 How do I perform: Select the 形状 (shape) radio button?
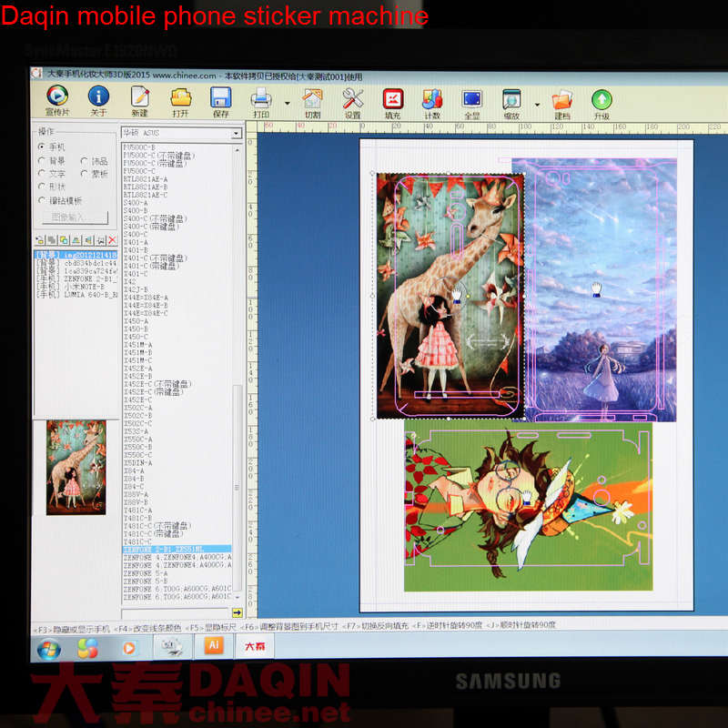click(x=41, y=187)
